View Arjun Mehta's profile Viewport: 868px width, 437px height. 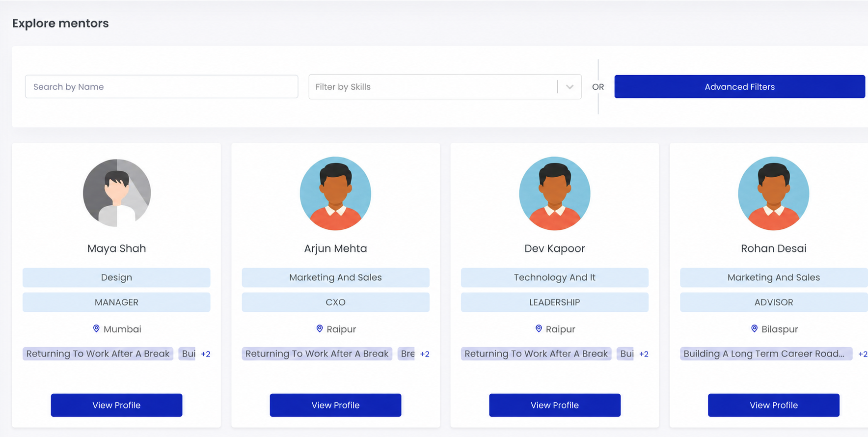click(335, 405)
